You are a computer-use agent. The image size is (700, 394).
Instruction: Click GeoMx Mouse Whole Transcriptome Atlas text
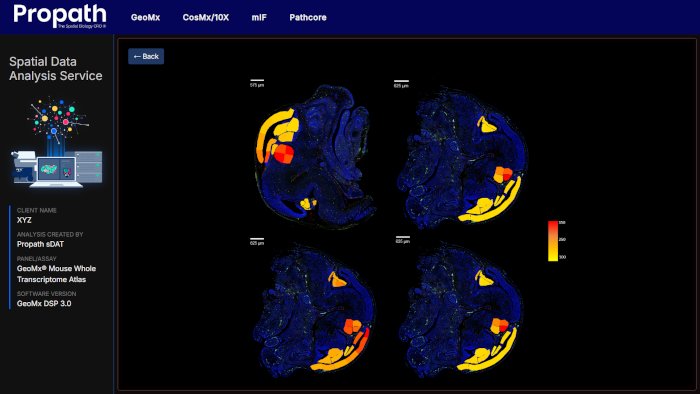[56, 274]
